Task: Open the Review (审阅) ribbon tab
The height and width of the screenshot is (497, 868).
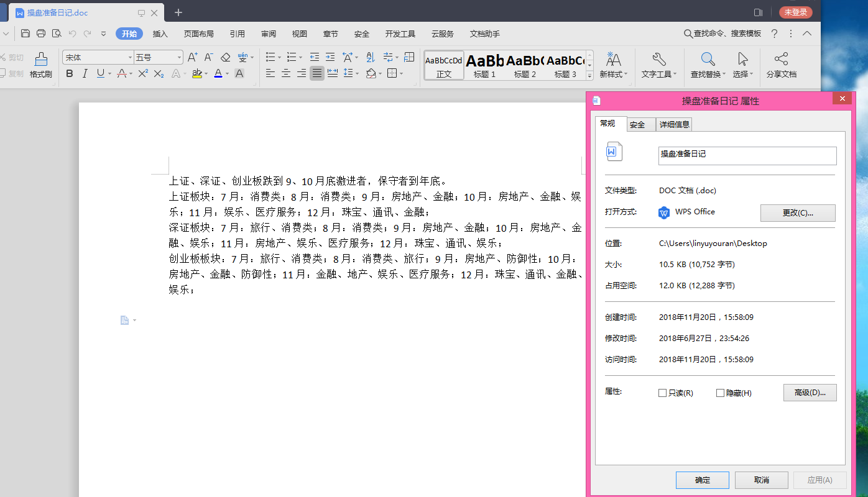Action: [269, 34]
